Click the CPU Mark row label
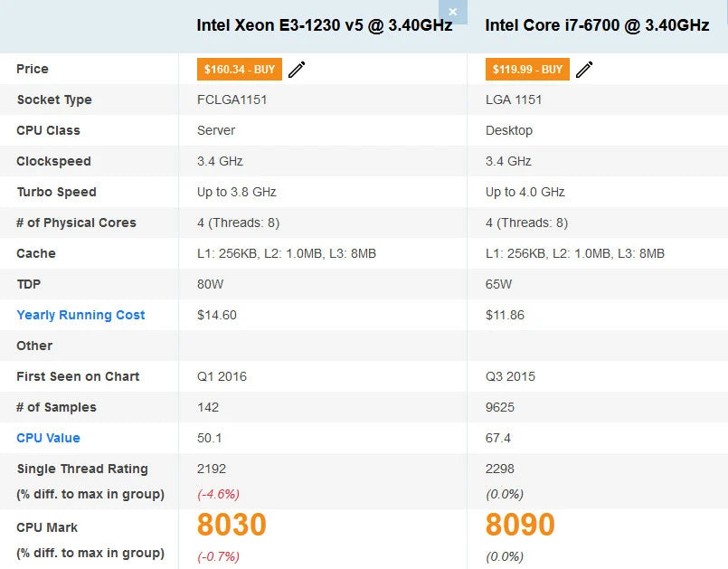The width and height of the screenshot is (728, 569). coord(47,527)
